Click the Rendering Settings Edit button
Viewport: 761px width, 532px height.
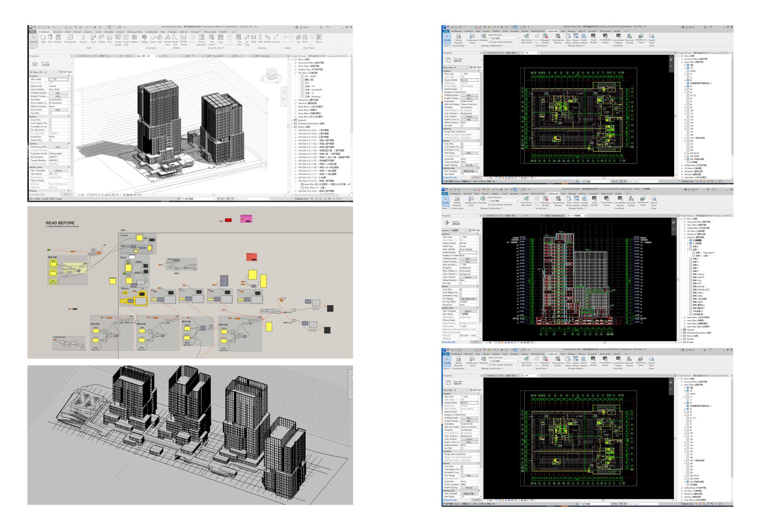58,147
